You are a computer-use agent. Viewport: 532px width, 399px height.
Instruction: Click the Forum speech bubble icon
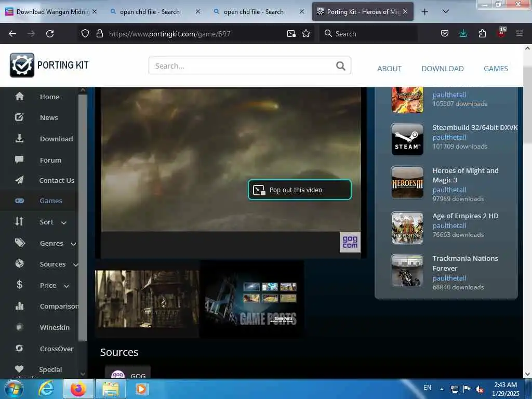coord(19,160)
